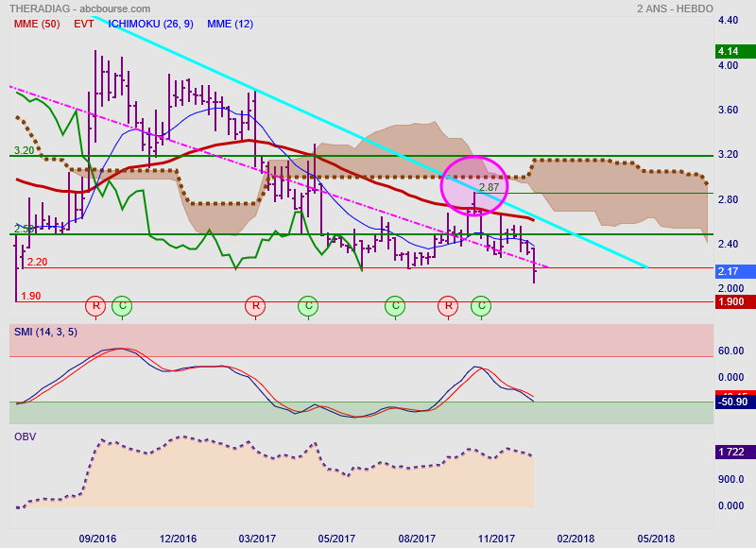Click the 03/2017 date label
The width and height of the screenshot is (756, 548).
tap(257, 539)
